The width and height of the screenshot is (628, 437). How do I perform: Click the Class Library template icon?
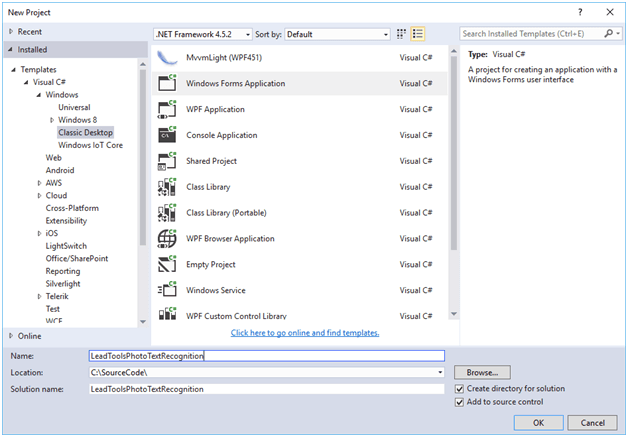click(x=167, y=187)
